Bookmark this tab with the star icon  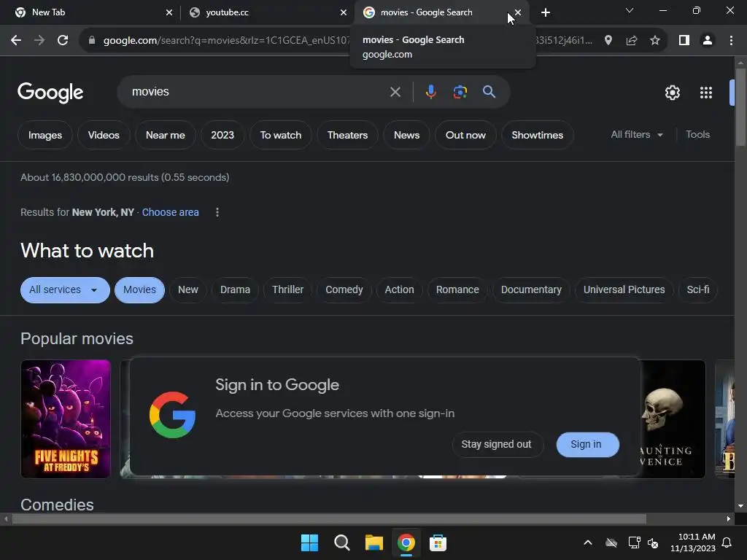(655, 41)
